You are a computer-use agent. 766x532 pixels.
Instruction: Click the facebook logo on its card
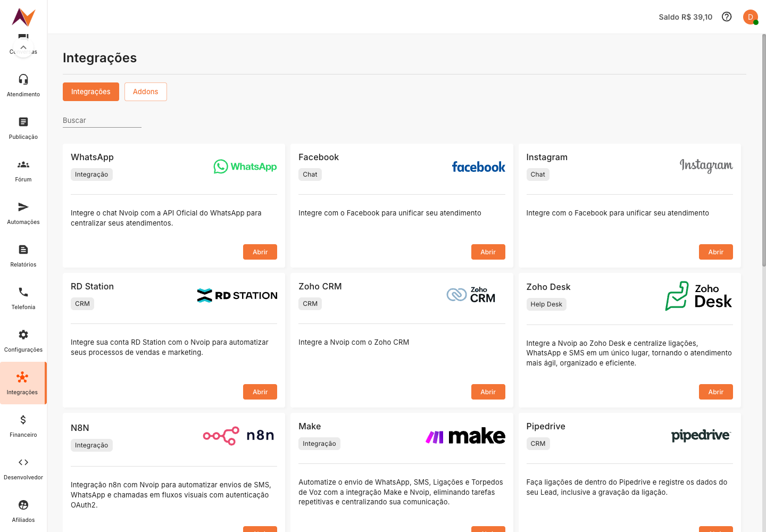(x=479, y=167)
